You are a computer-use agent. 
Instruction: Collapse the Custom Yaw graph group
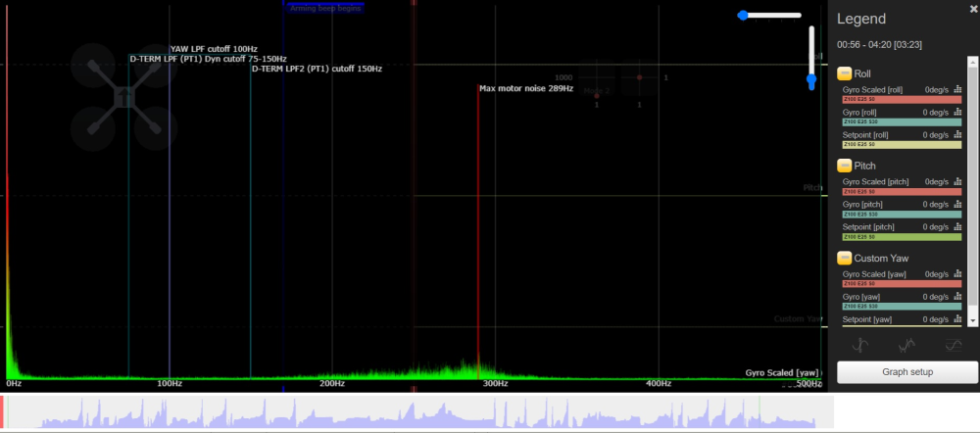pos(844,258)
